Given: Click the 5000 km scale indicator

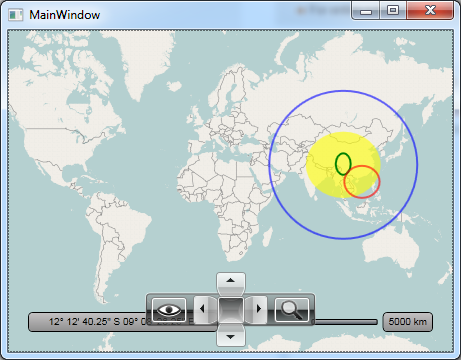Looking at the screenshot, I should point(407,322).
